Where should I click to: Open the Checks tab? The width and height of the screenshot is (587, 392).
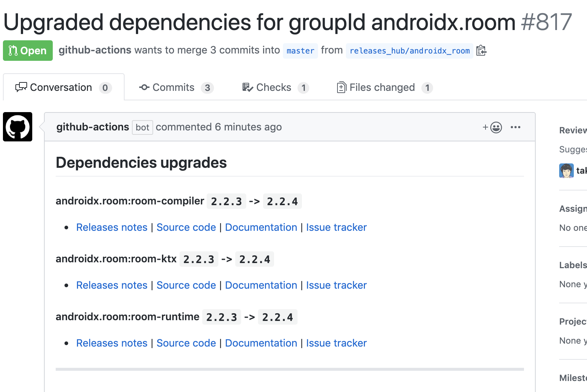276,88
